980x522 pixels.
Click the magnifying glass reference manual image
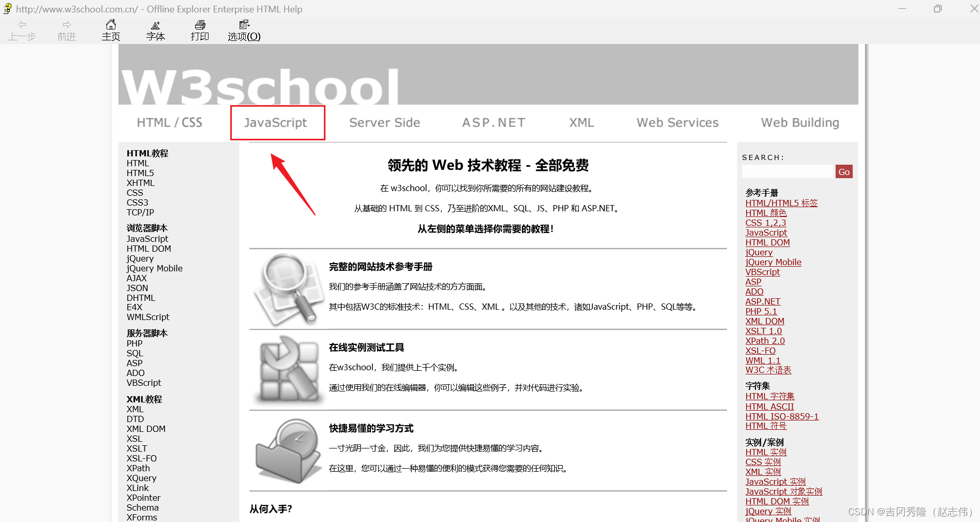click(x=288, y=289)
